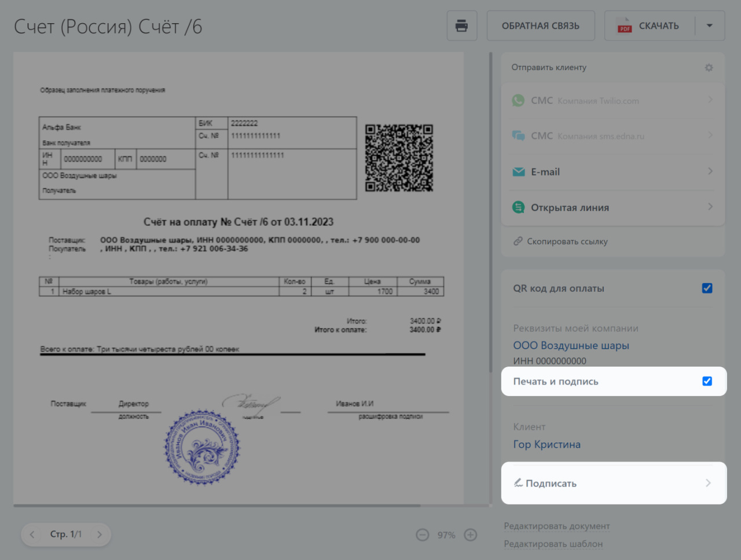The height and width of the screenshot is (560, 741).
Task: Expand the Подписать row chevron
Action: (708, 483)
